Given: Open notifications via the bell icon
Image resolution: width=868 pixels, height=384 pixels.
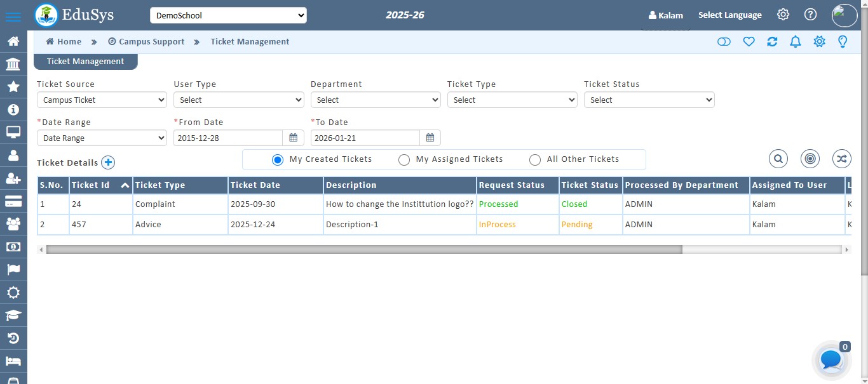Looking at the screenshot, I should (x=795, y=41).
